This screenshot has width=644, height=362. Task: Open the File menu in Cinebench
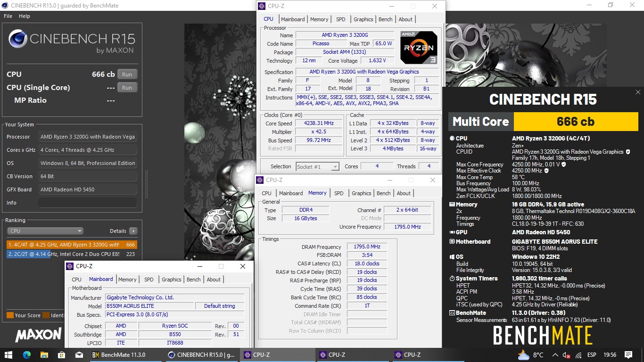(x=8, y=16)
